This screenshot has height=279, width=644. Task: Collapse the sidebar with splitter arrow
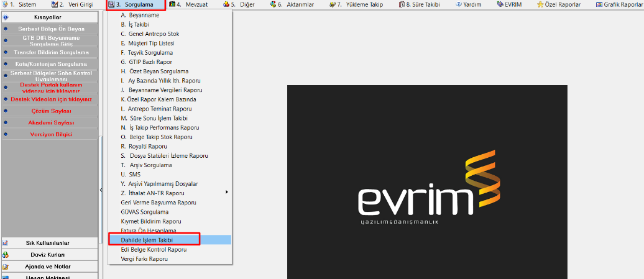[x=101, y=190]
